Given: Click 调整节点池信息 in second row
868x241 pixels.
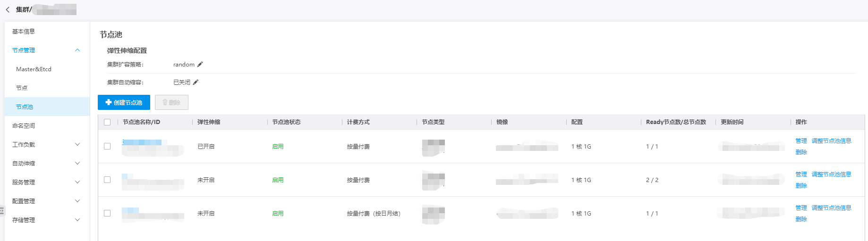Looking at the screenshot, I should pyautogui.click(x=831, y=175).
